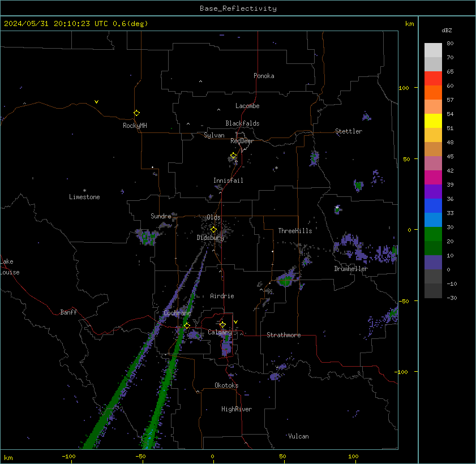The image size is (476, 464).
Task: Click the yellow diamond marker above Calgary label
Action: click(x=222, y=325)
